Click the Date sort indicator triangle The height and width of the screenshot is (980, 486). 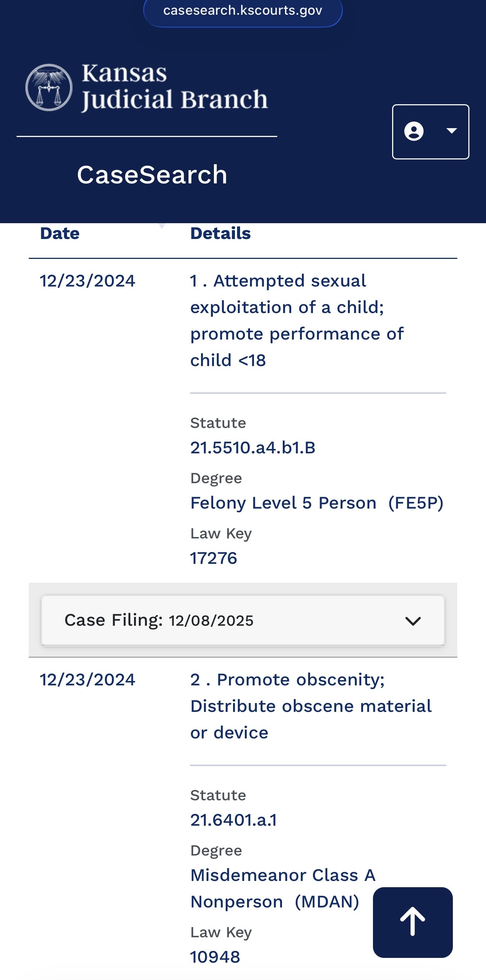pos(162,226)
